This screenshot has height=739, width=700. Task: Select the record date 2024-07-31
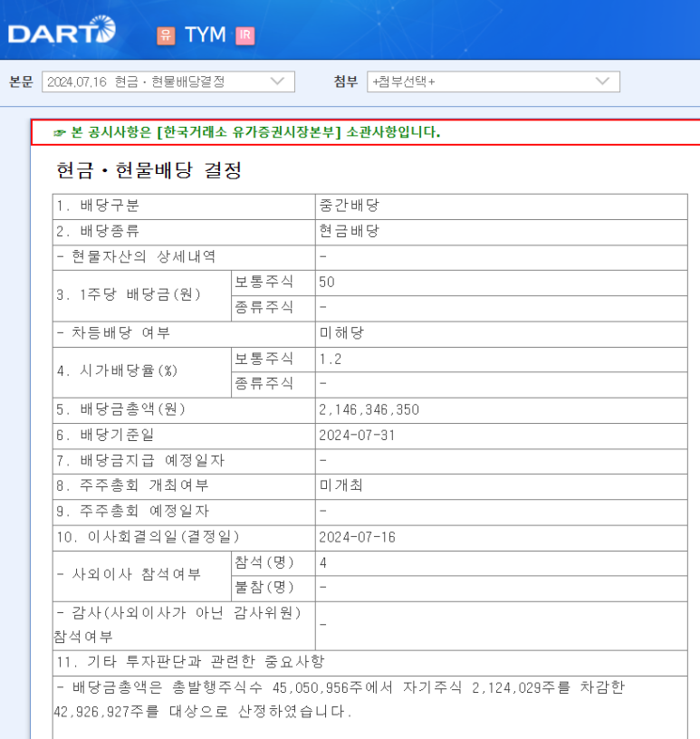click(357, 435)
